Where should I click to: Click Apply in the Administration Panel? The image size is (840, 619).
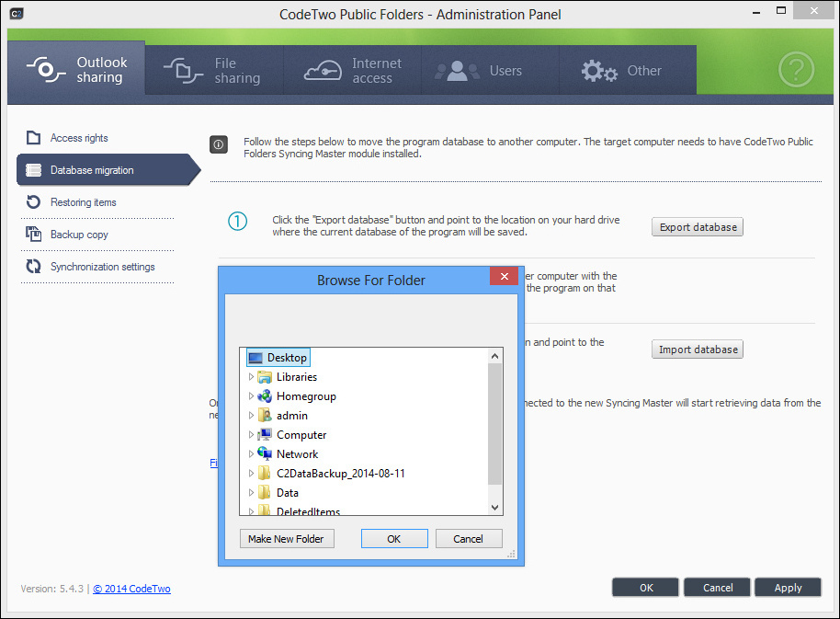tap(788, 588)
